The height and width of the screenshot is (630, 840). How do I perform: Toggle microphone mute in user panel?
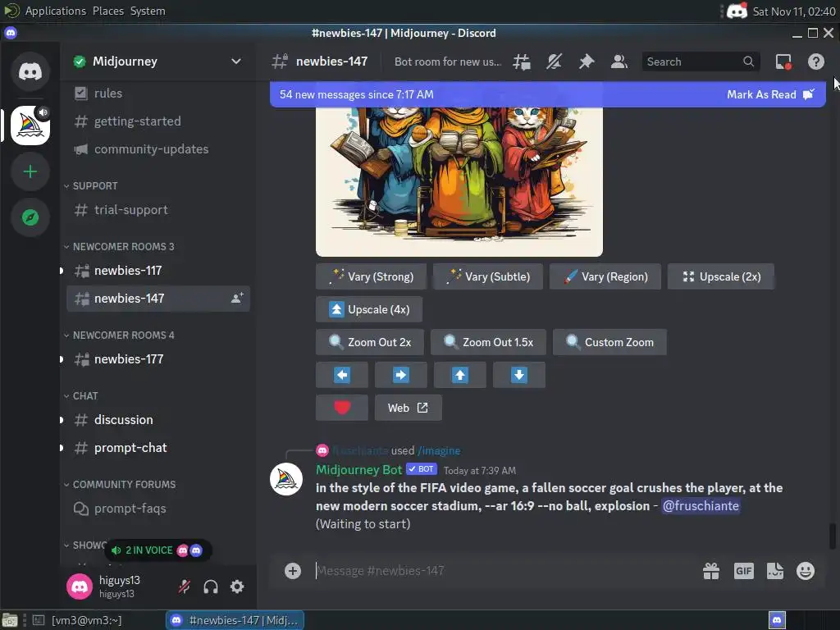click(x=185, y=587)
